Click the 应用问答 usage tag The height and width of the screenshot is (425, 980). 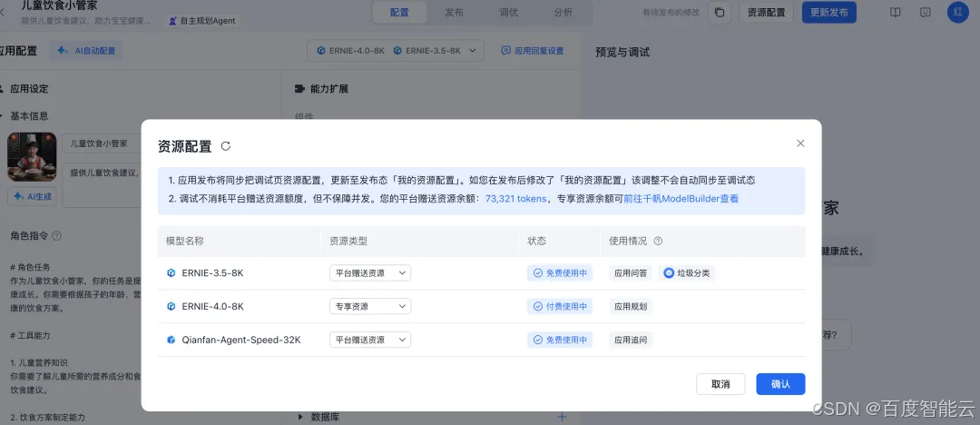click(x=631, y=273)
